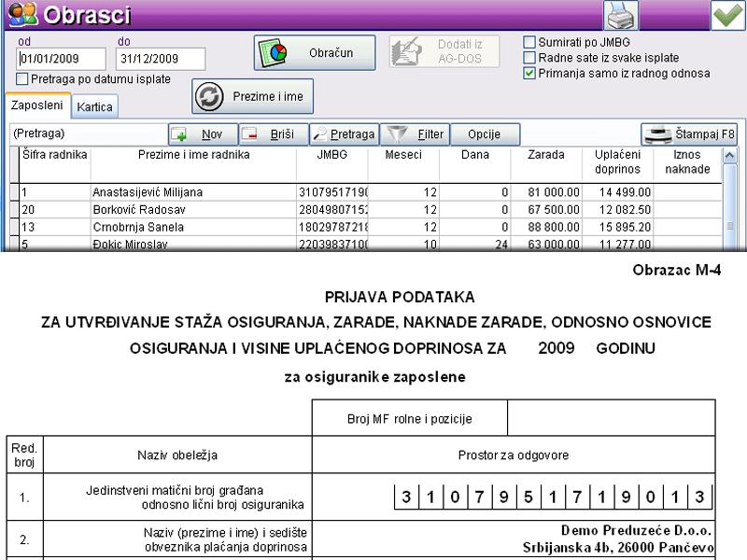Switch to the Kartica tab
This screenshot has width=747, height=560.
click(95, 107)
